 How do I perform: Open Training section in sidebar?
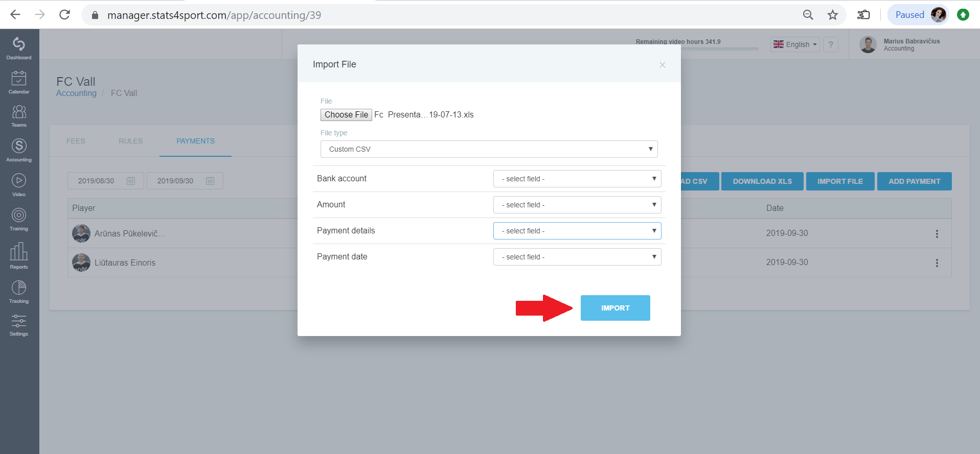click(x=19, y=219)
